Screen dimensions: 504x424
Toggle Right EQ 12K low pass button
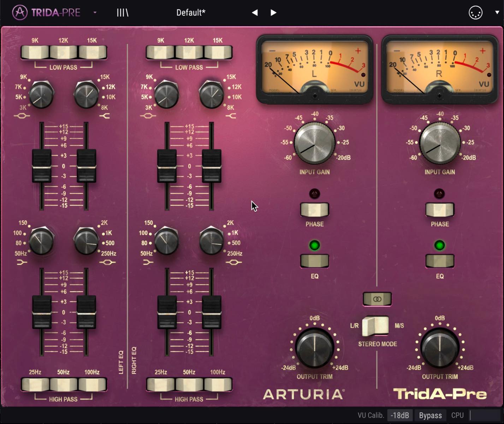tap(189, 52)
